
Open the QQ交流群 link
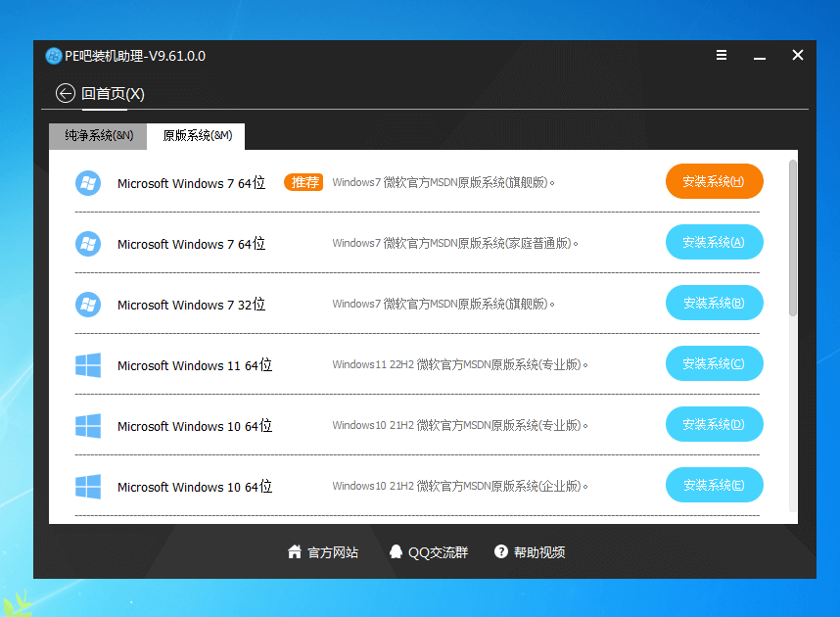coord(438,552)
